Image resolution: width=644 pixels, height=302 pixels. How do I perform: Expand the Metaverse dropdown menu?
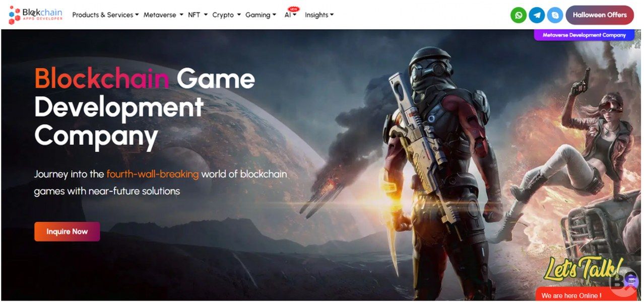[x=163, y=15]
